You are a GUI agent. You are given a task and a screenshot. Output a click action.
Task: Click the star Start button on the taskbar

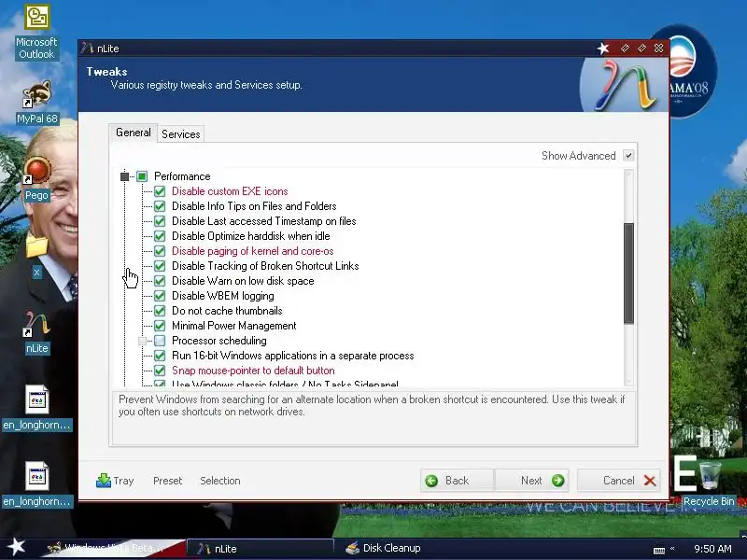[17, 547]
